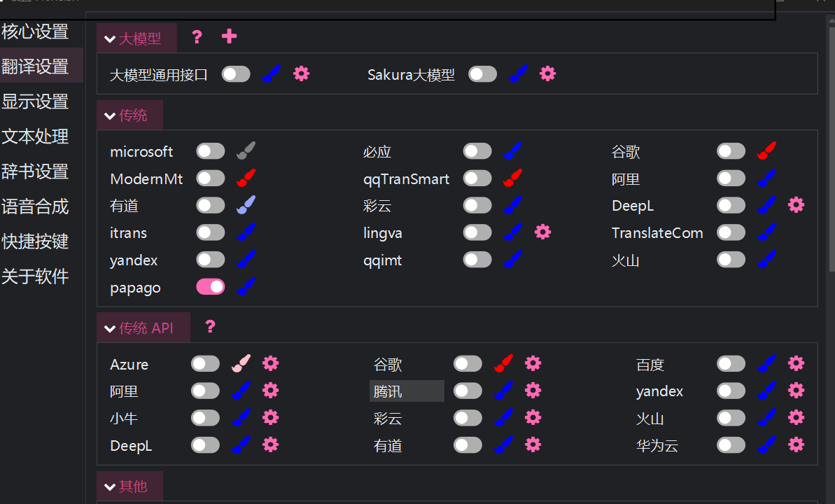835x504 pixels.
Task: Open settings gear for 华为云
Action: (x=796, y=444)
